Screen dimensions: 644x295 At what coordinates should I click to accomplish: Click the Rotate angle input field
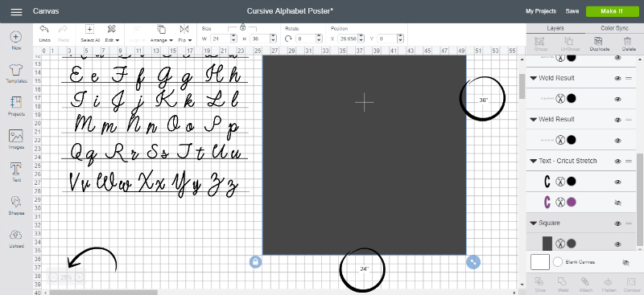click(306, 39)
